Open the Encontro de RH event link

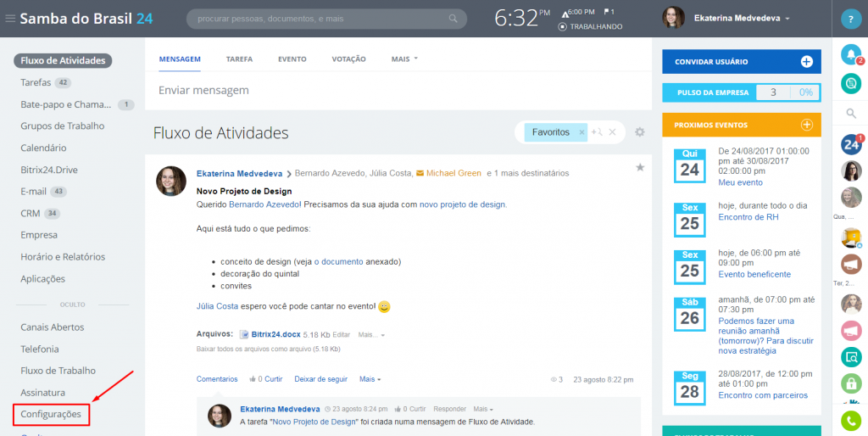click(x=748, y=216)
